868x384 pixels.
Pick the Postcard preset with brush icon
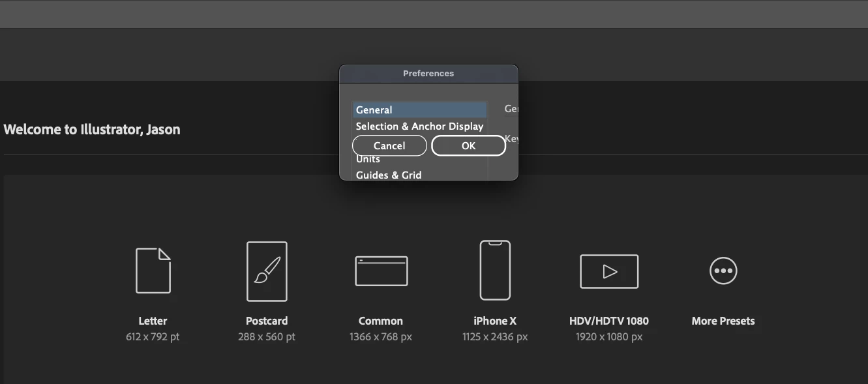point(267,271)
